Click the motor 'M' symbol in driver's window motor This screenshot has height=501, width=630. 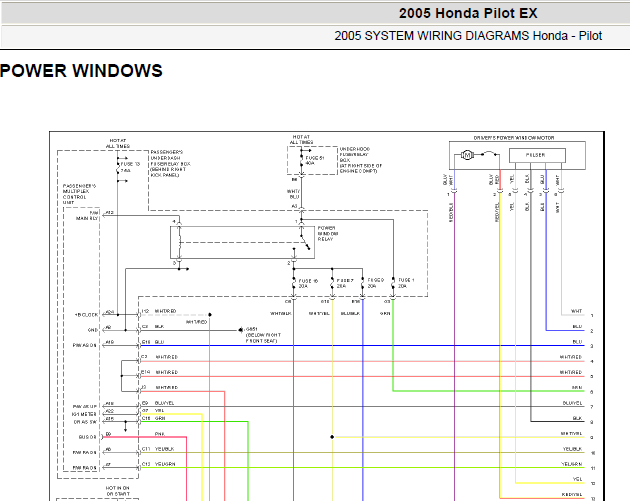tap(466, 155)
